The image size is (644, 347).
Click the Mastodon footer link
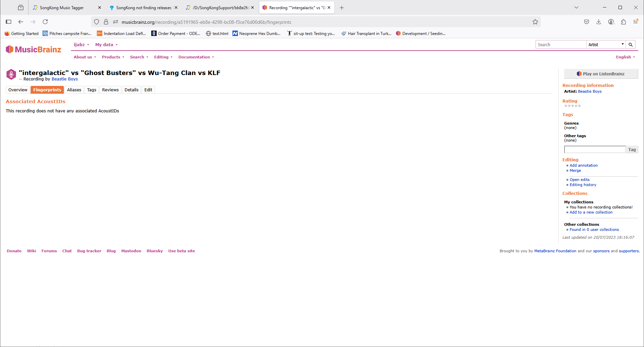click(x=131, y=251)
